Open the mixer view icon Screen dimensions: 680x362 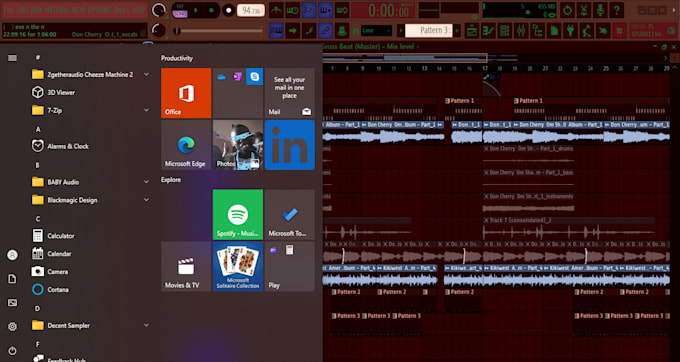[521, 31]
